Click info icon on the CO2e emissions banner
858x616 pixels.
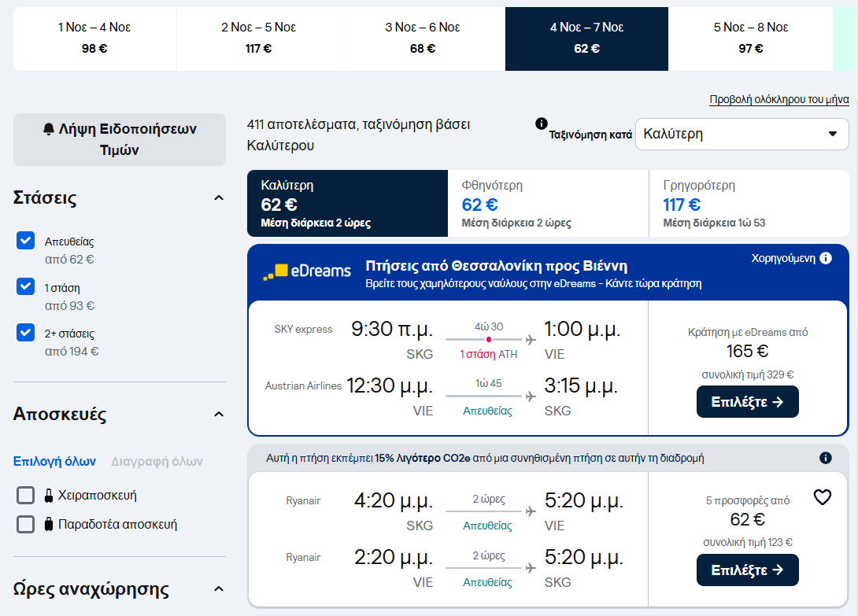pos(826,458)
